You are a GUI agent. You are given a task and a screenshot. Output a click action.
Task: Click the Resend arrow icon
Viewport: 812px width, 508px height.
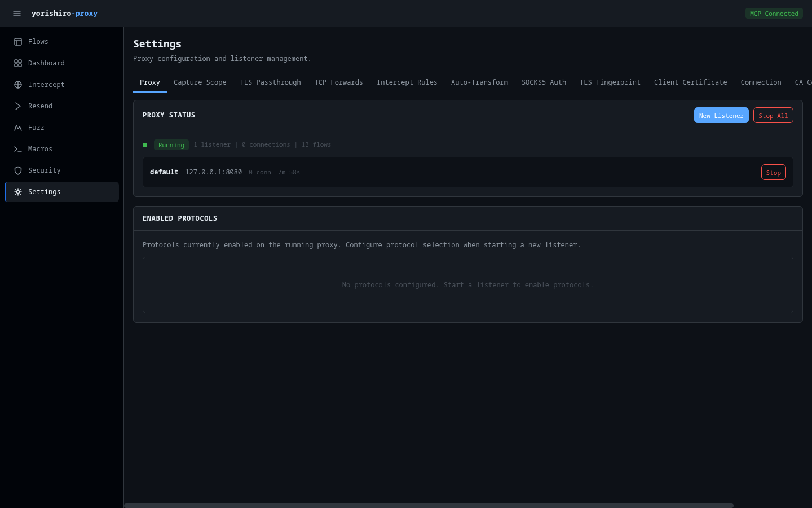click(x=18, y=106)
